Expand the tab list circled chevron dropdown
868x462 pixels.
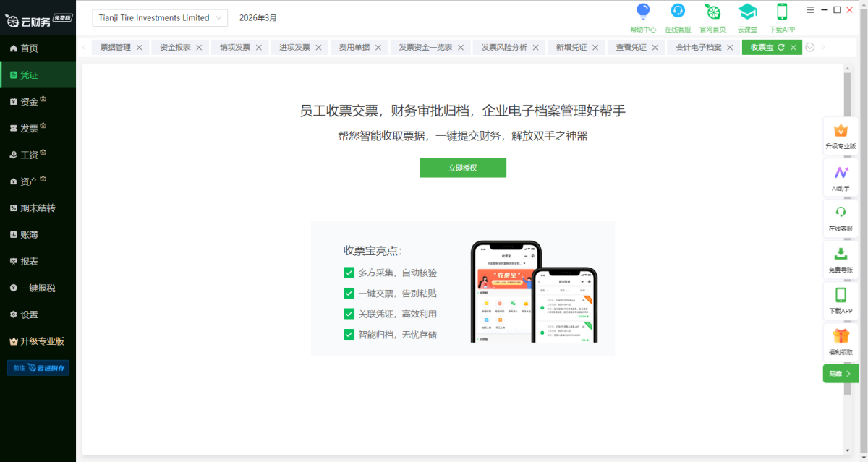[810, 47]
